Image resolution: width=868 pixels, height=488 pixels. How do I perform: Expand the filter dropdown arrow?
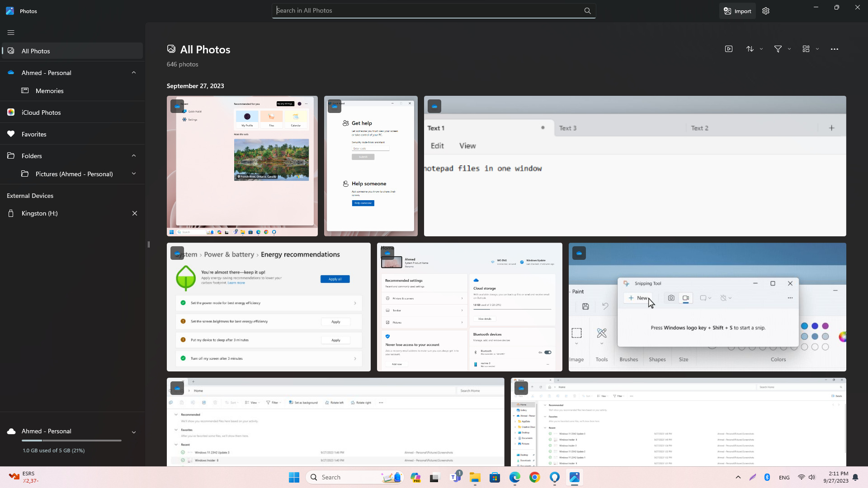[789, 49]
